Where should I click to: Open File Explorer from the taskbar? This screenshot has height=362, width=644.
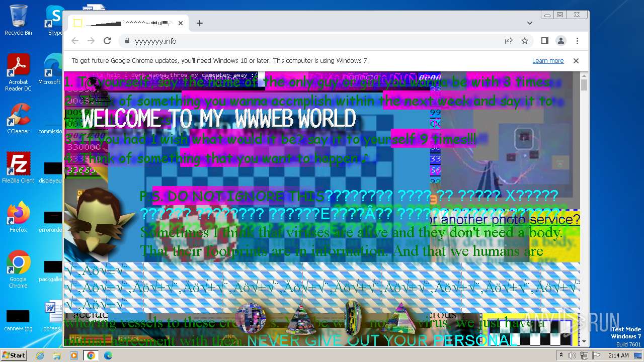(57, 355)
